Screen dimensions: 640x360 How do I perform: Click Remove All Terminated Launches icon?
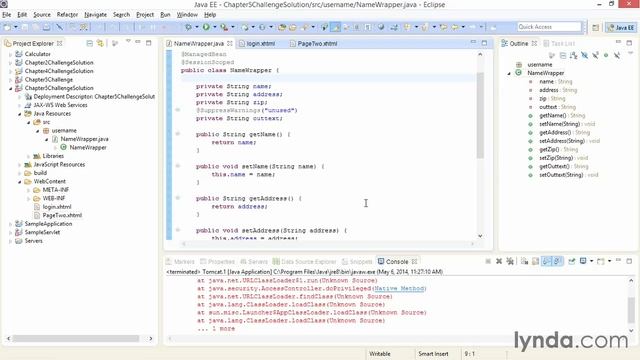point(510,261)
